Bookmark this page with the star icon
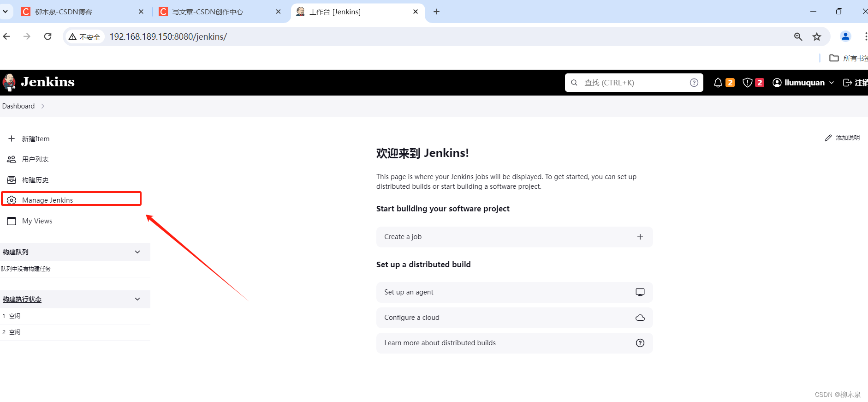Screen dimensions: 868x402 click(817, 36)
